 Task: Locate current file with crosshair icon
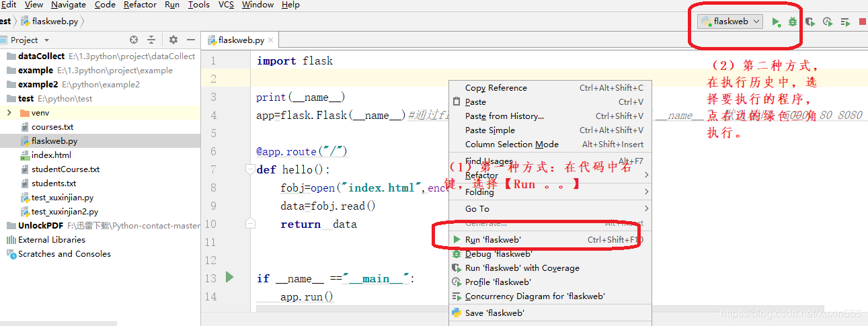pyautogui.click(x=134, y=40)
